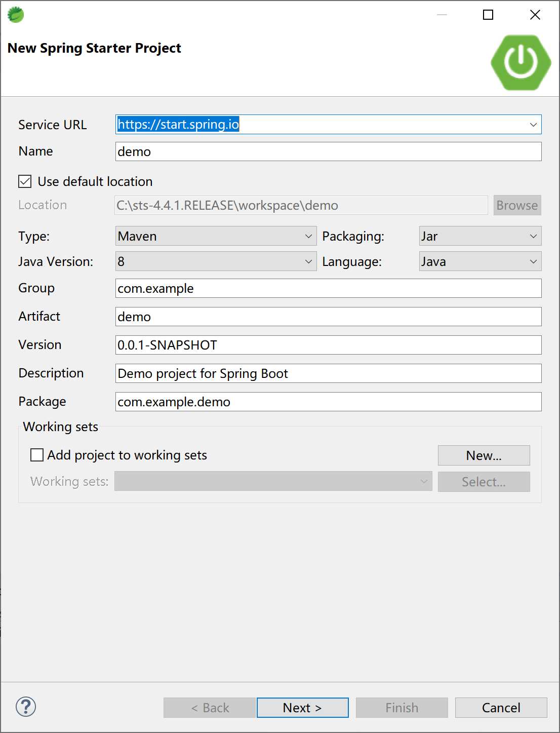Viewport: 560px width, 733px height.
Task: Change Java Version dropdown from 8
Action: click(216, 261)
